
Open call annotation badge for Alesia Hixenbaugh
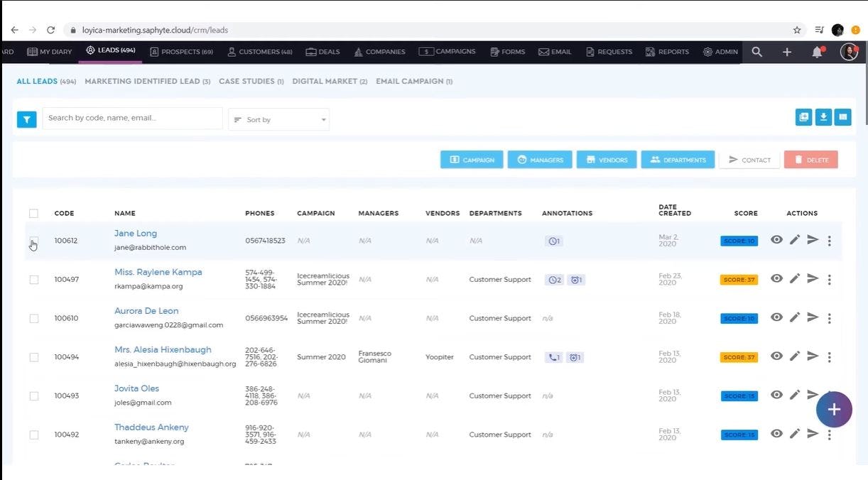(x=554, y=357)
